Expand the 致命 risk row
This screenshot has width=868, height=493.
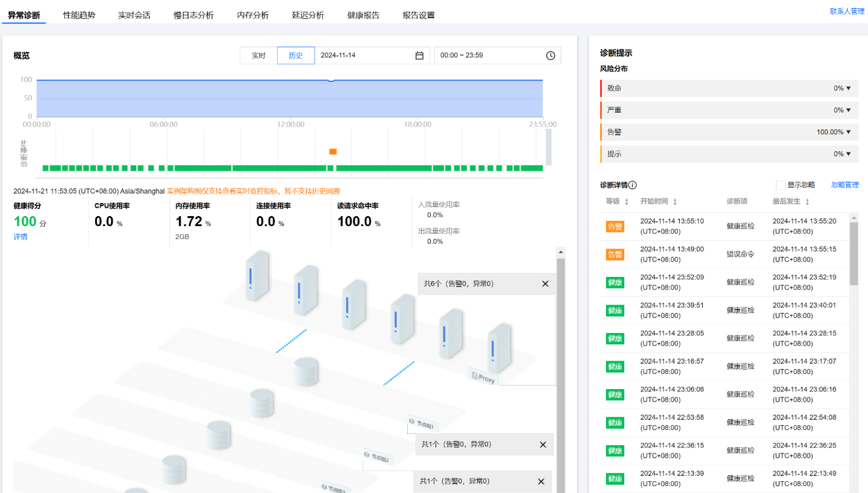(848, 89)
